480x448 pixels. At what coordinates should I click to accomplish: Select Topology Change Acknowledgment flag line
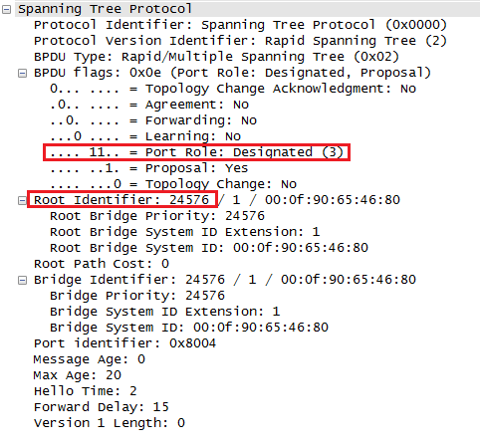(233, 89)
